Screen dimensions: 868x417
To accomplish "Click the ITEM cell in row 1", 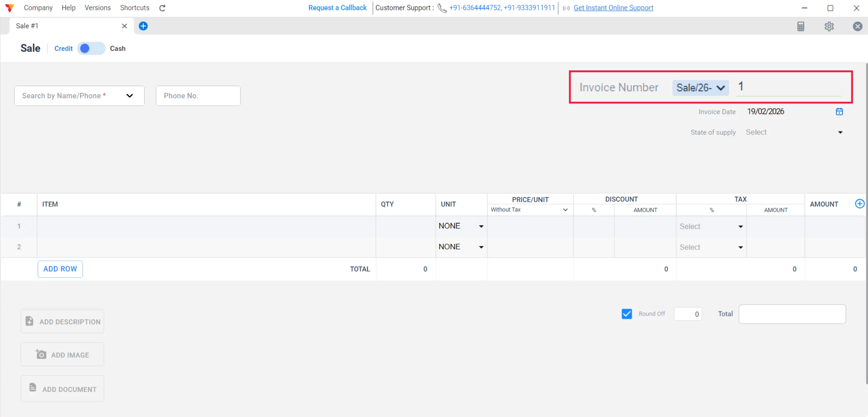I will tap(206, 226).
